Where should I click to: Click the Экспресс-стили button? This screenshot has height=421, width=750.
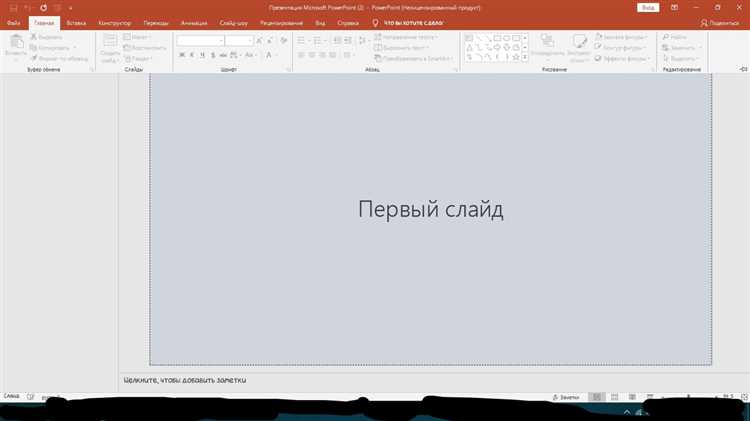[579, 48]
